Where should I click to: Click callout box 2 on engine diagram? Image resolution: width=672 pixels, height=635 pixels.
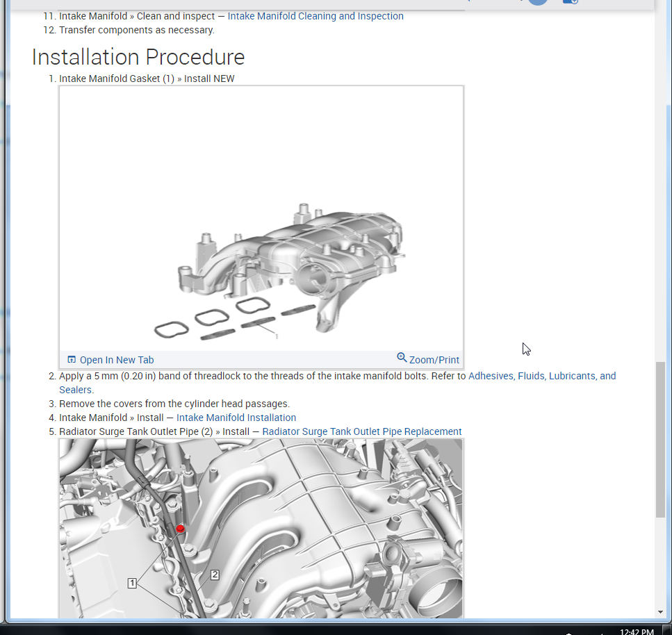pos(215,575)
